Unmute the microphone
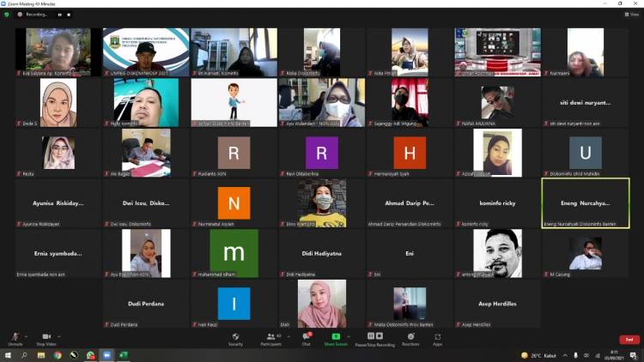 tap(15, 338)
